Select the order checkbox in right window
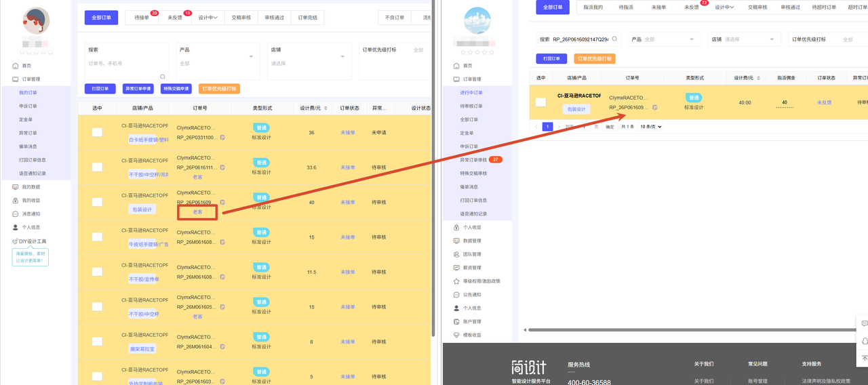Screen dimensions: 868x385 pos(540,102)
